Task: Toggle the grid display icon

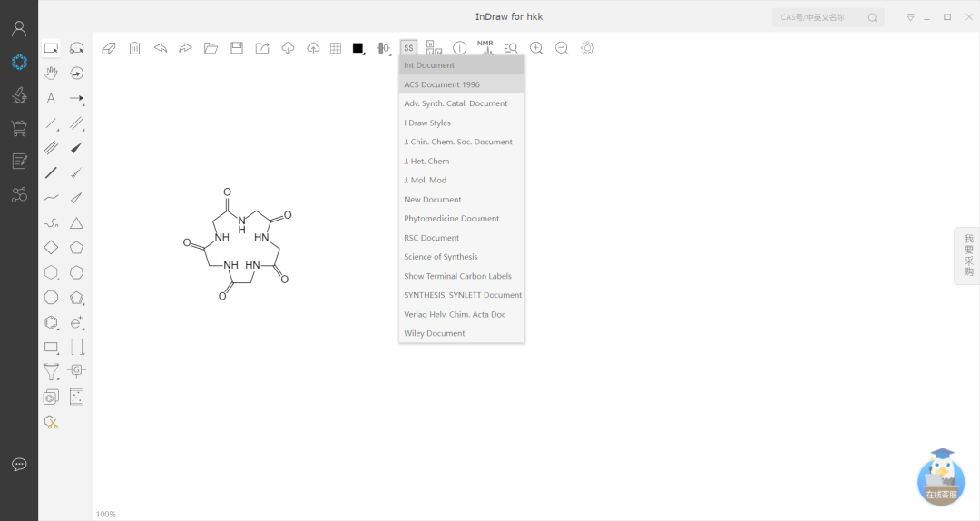Action: click(336, 48)
